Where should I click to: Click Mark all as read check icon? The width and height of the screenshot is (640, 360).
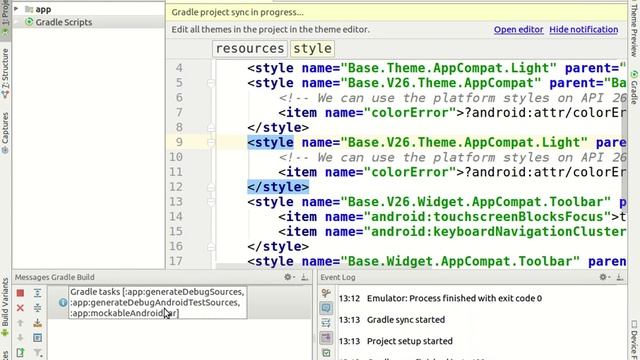coord(326,353)
